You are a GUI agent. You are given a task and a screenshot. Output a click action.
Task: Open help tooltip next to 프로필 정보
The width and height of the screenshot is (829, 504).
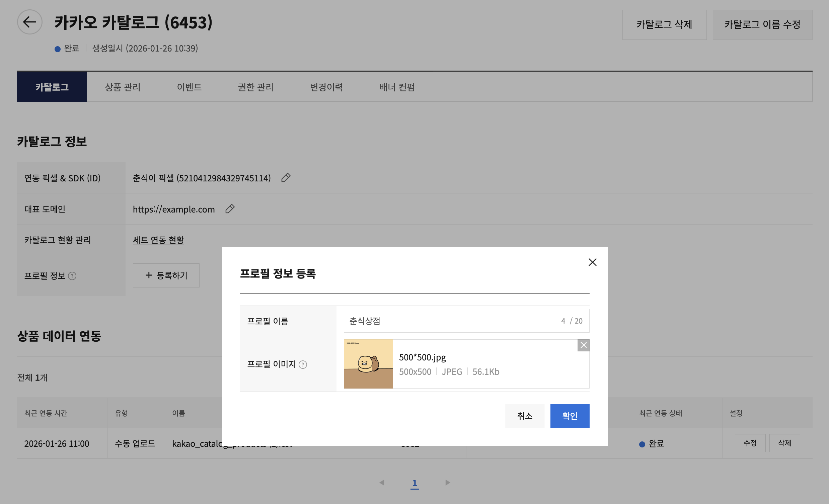(x=72, y=276)
